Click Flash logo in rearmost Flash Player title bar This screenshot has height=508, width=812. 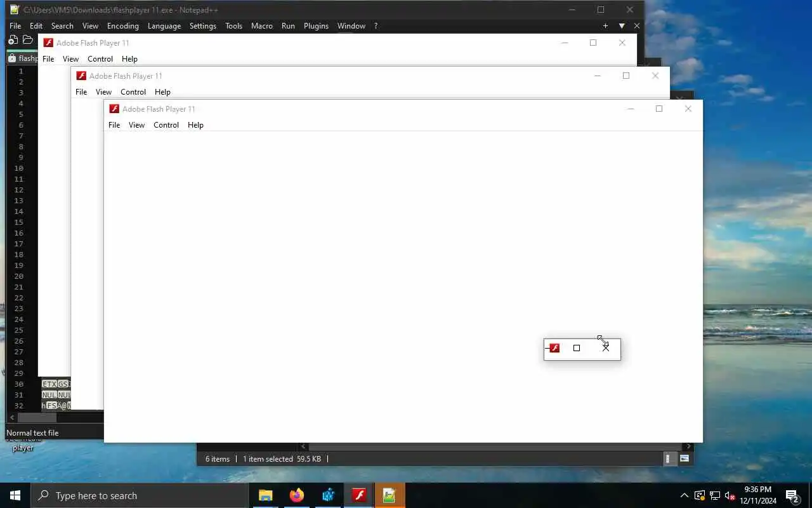pyautogui.click(x=48, y=43)
